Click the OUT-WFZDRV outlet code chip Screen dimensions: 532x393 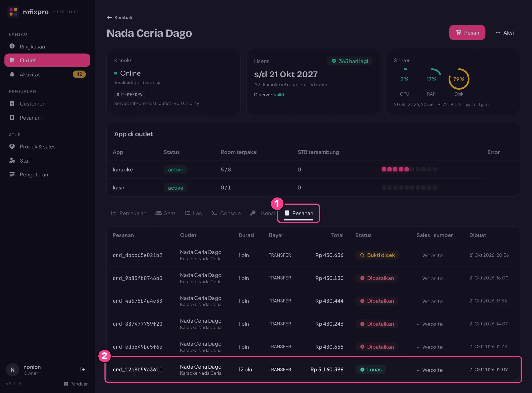click(129, 95)
